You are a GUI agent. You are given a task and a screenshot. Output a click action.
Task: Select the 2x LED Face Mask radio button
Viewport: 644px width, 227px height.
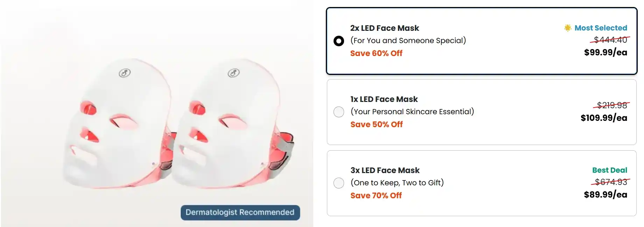(338, 41)
